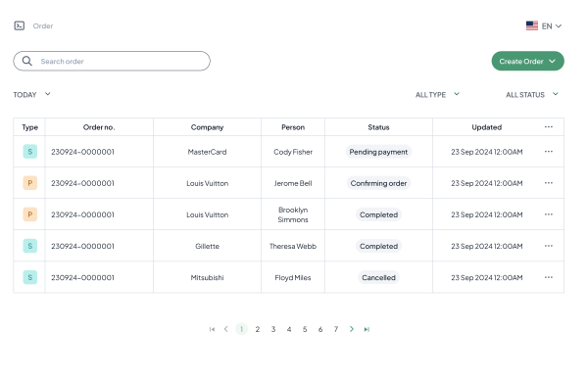
Task: Open more options for MasterCard row
Action: tap(548, 152)
